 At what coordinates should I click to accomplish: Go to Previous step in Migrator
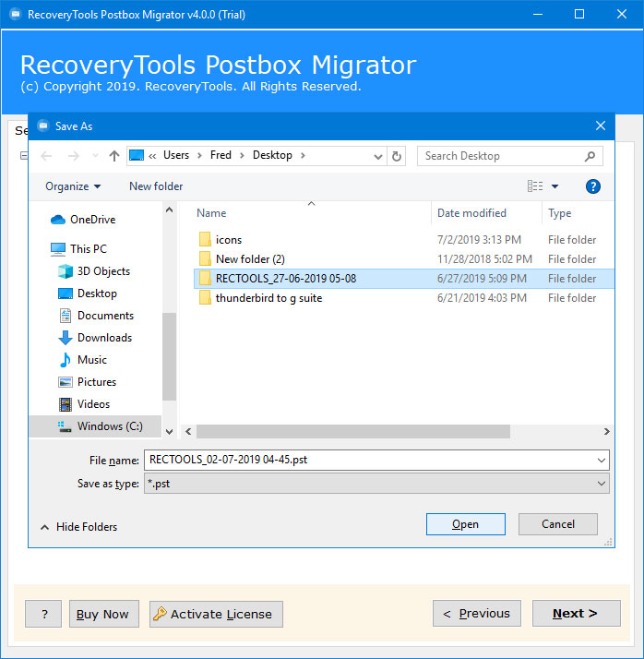pyautogui.click(x=477, y=613)
